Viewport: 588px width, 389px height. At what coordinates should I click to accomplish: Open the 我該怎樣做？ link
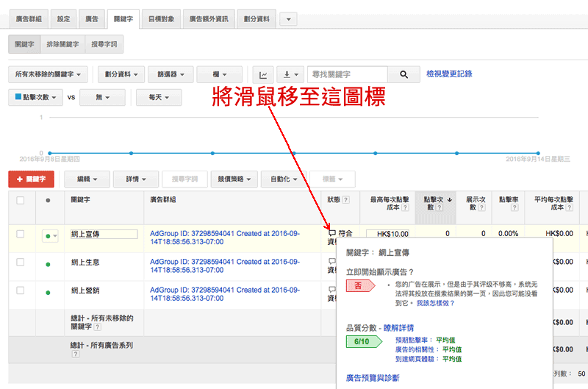(x=435, y=303)
